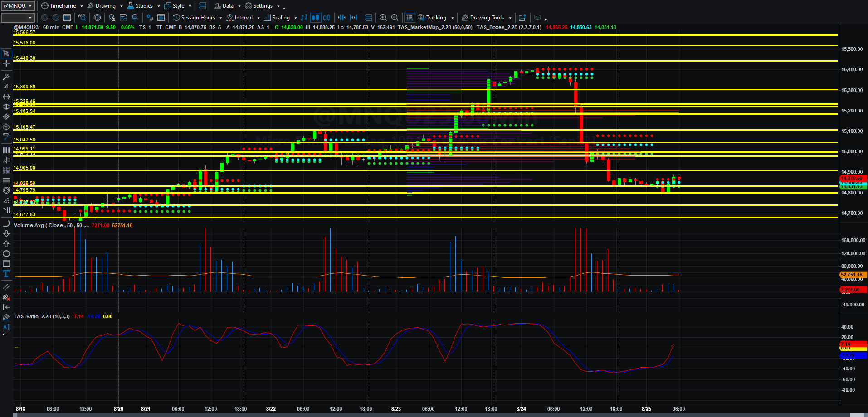Choose the ellipse drawing tool
This screenshot has height=417, width=868.
(x=6, y=253)
